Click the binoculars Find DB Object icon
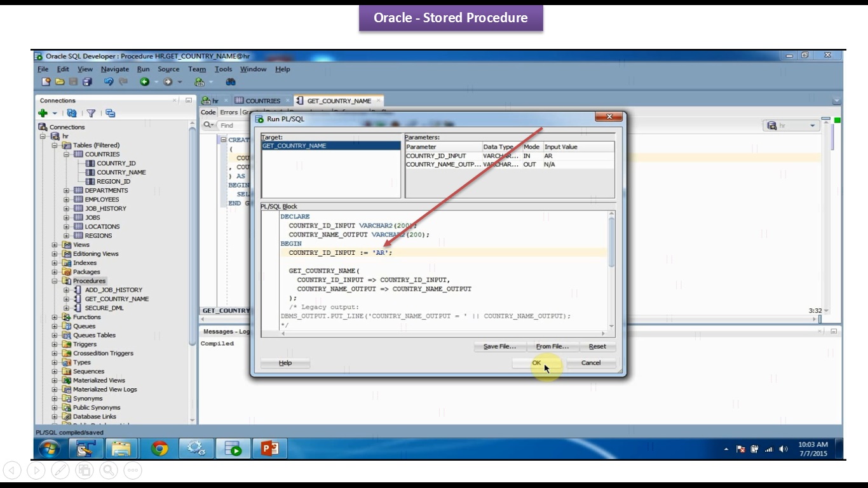The image size is (868, 488). [x=231, y=81]
